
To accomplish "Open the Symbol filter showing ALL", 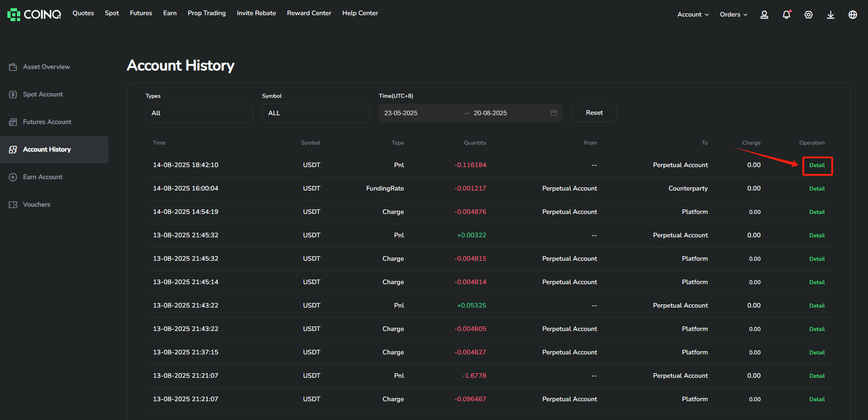I will point(316,113).
